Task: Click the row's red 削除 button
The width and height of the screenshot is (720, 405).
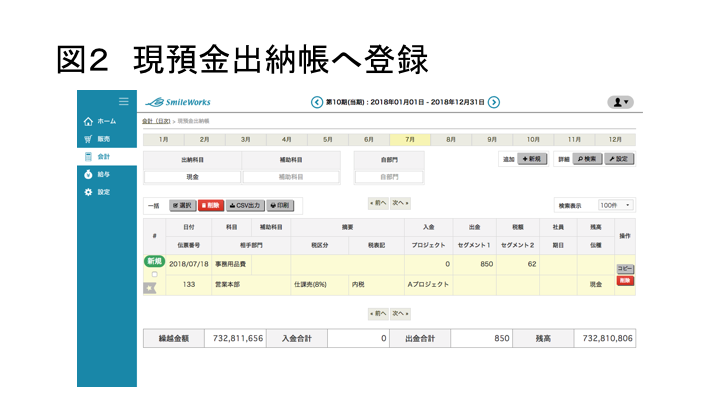Action: click(x=625, y=281)
